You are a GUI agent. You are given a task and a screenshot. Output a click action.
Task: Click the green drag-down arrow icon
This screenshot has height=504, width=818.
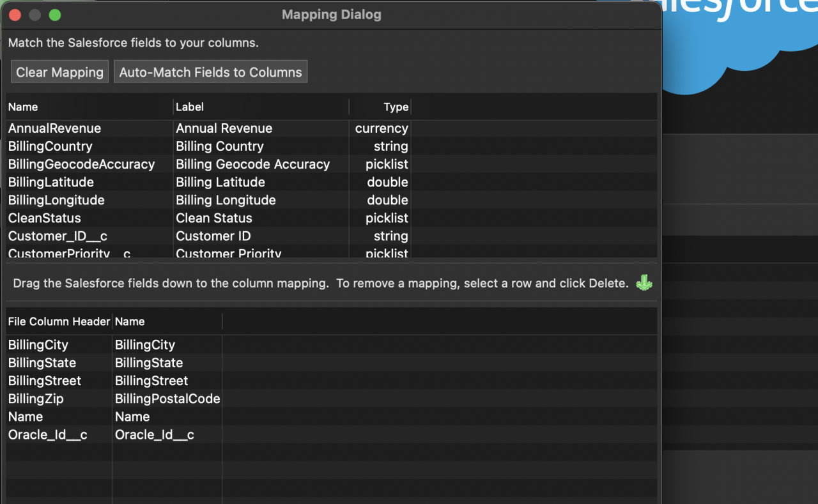click(x=644, y=282)
